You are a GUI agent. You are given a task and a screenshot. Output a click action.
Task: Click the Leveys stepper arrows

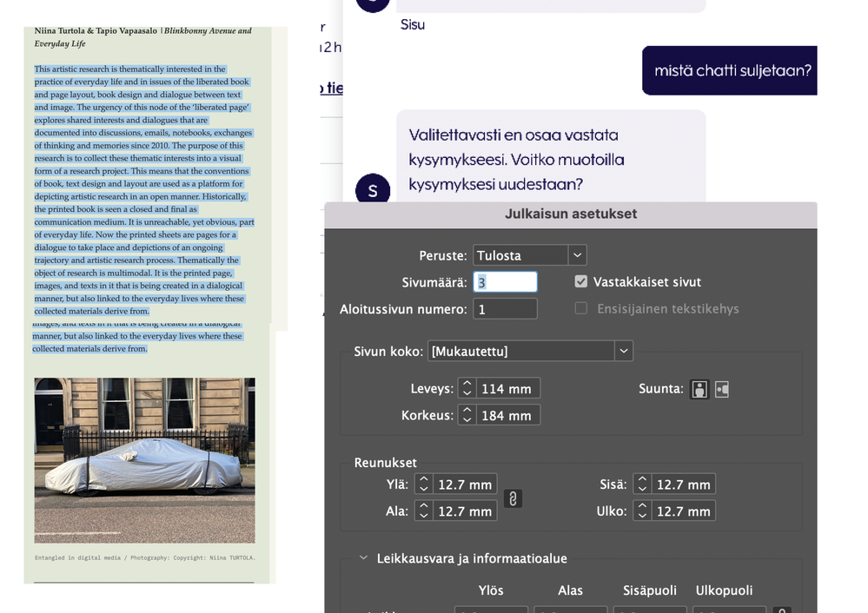467,389
